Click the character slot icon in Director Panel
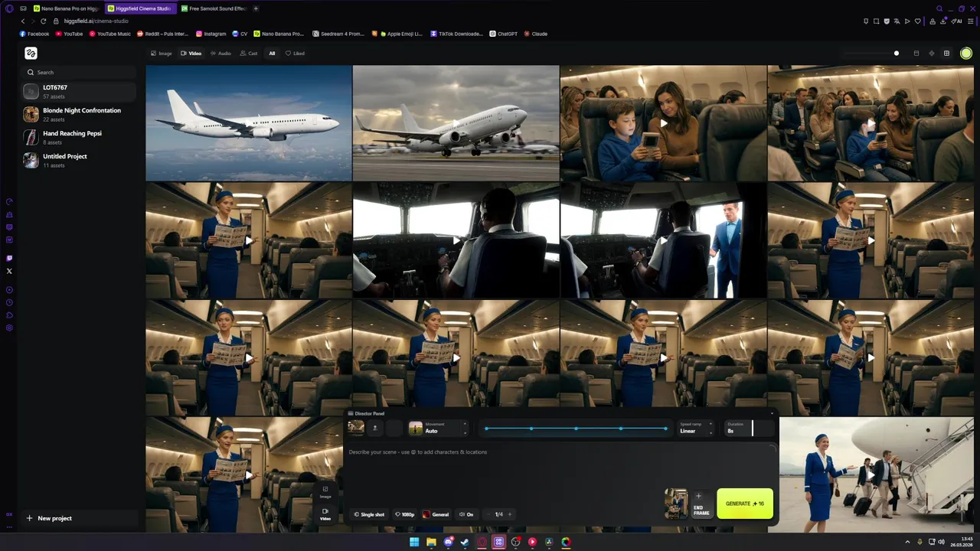The width and height of the screenshot is (980, 551). coord(375,428)
